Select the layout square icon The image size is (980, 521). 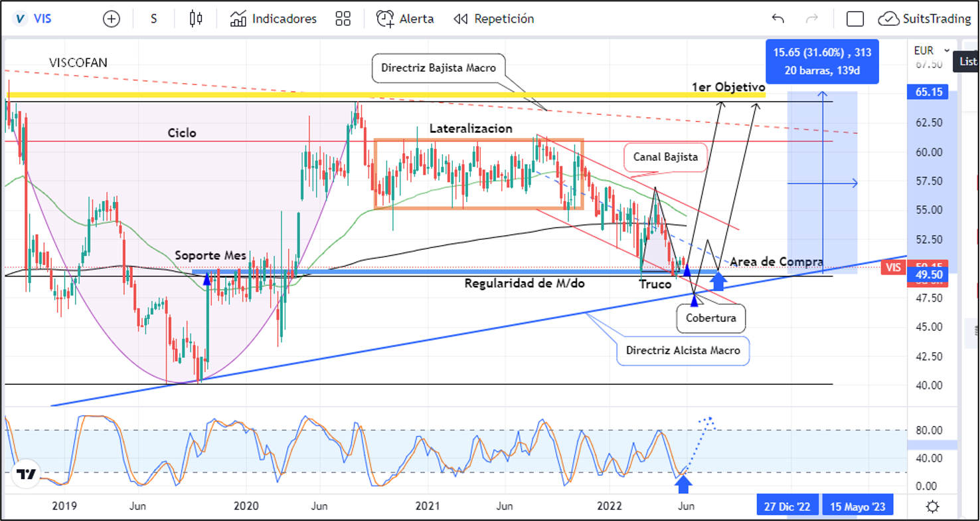855,19
